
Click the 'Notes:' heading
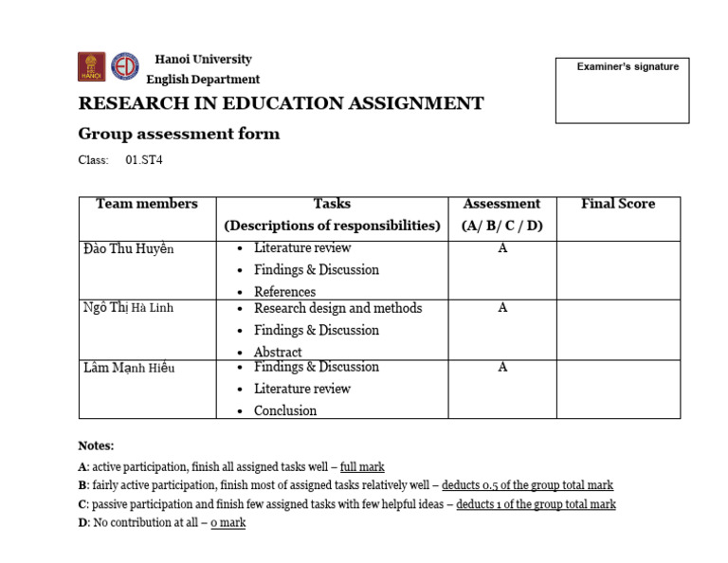[96, 446]
